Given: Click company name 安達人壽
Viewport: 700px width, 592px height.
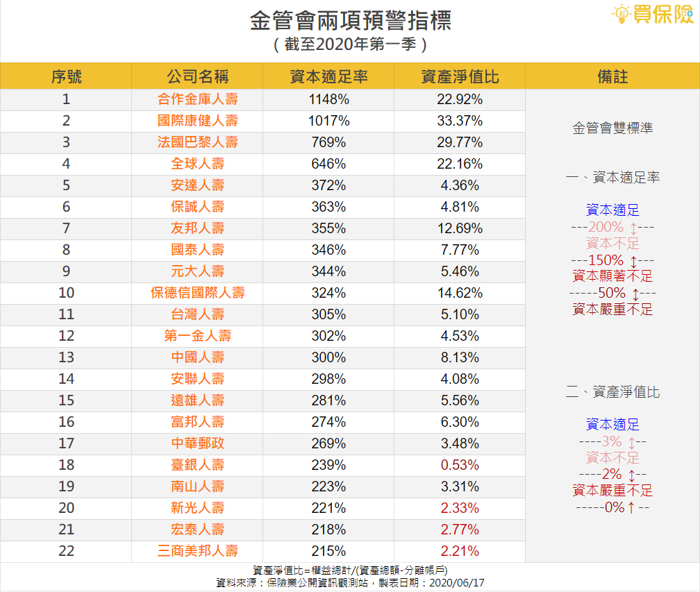Looking at the screenshot, I should click(x=197, y=185).
